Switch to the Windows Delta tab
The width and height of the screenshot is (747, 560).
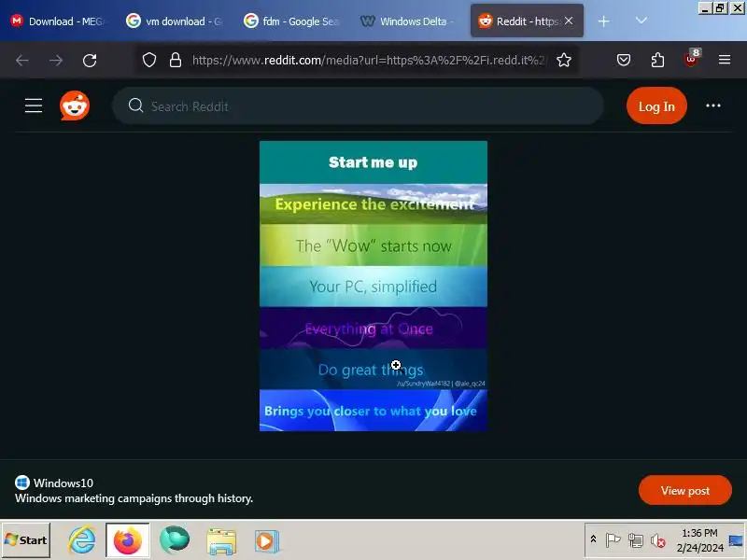(410, 21)
